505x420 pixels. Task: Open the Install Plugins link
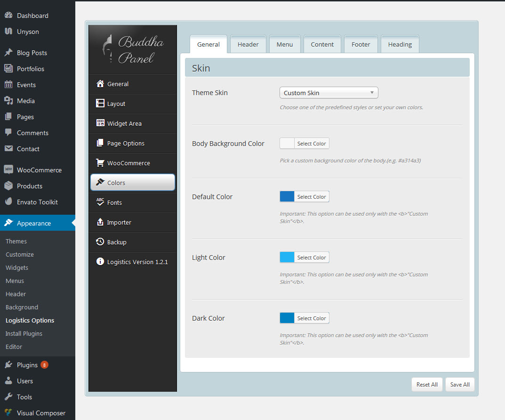point(24,334)
